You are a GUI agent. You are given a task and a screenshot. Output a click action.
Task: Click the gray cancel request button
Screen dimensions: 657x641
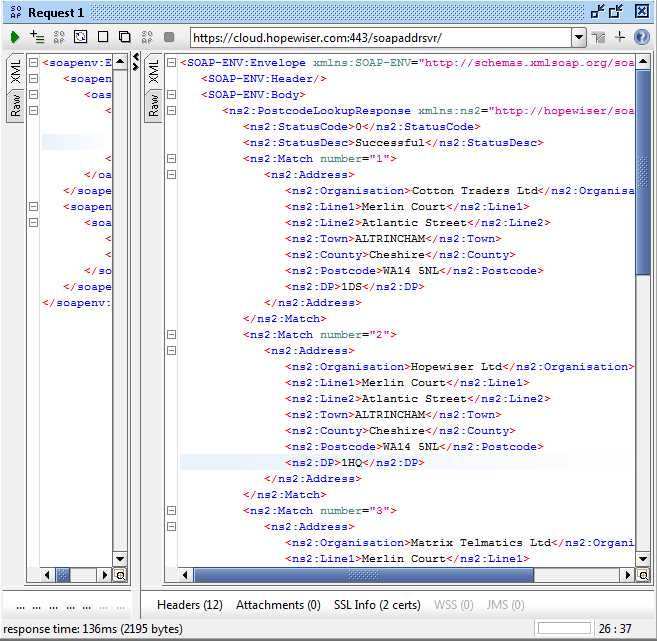(x=169, y=37)
